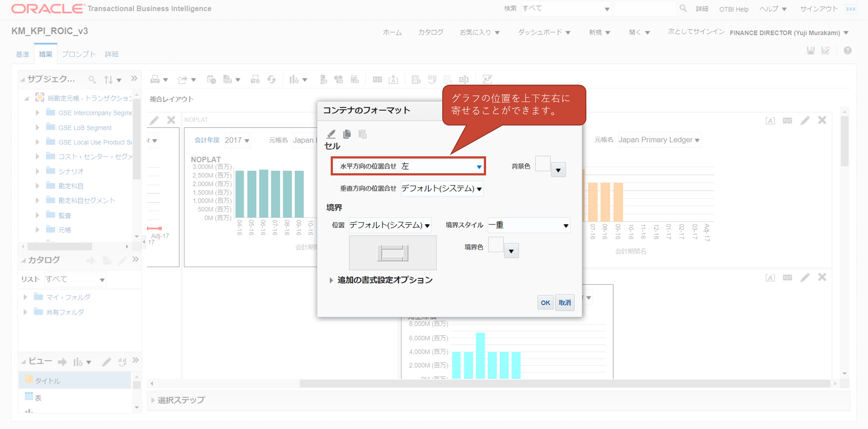Go to ホーム link

[x=392, y=33]
